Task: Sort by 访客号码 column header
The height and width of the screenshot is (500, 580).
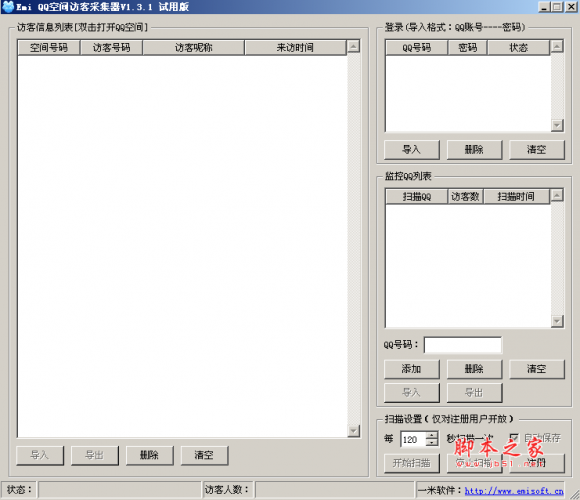Action: [111, 48]
